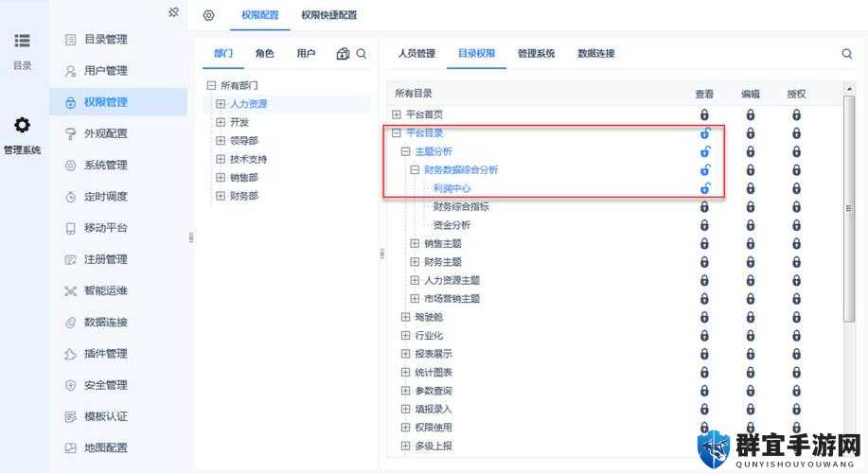Select the 权限配置 tab

pos(259,15)
